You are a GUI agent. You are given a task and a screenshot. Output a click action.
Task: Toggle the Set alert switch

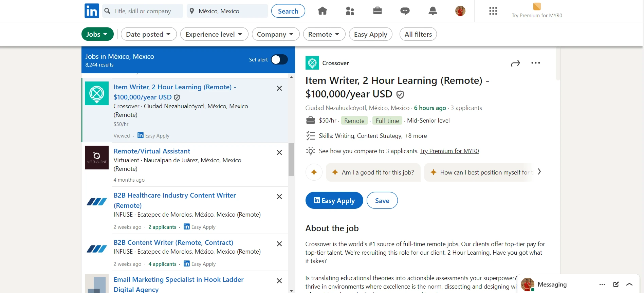tap(279, 59)
